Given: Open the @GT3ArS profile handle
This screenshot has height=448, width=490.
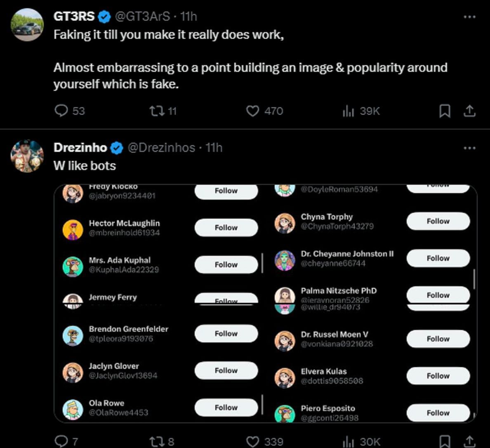Looking at the screenshot, I should click(142, 17).
